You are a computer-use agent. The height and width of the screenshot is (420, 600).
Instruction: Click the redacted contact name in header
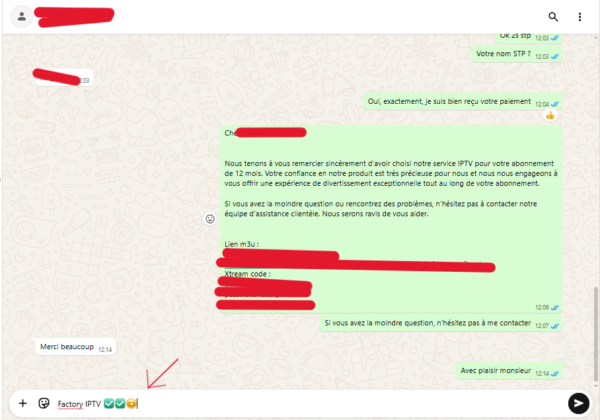[x=74, y=17]
